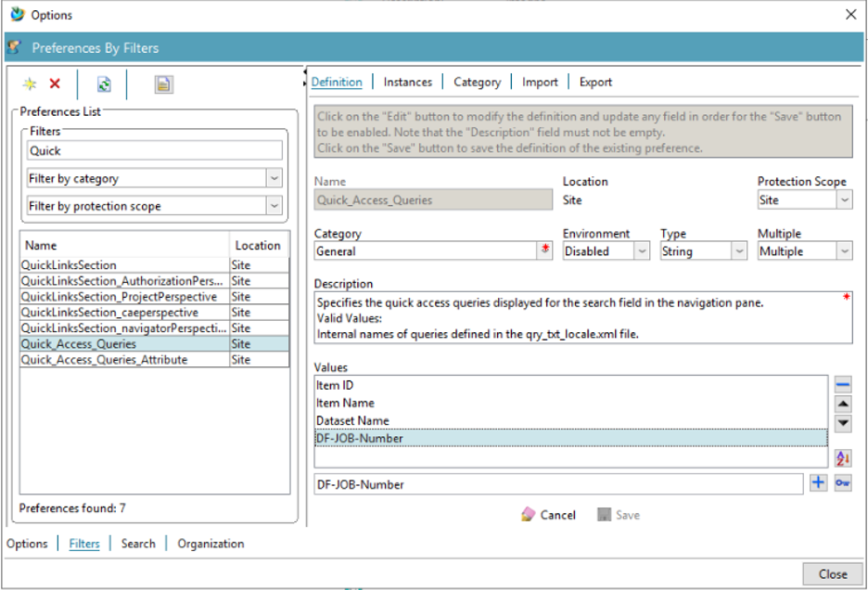Screen dimensions: 868x590
Task: Open the preference report document icon
Action: (163, 84)
